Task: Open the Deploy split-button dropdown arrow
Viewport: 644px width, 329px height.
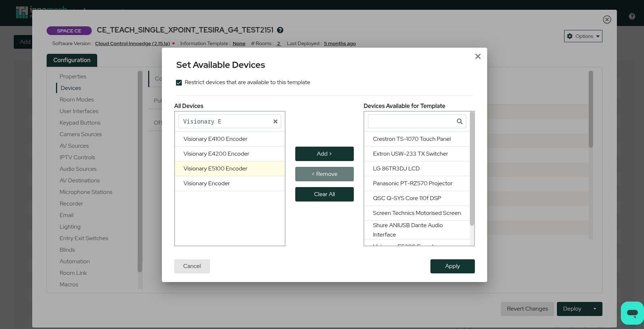Action: click(x=595, y=309)
